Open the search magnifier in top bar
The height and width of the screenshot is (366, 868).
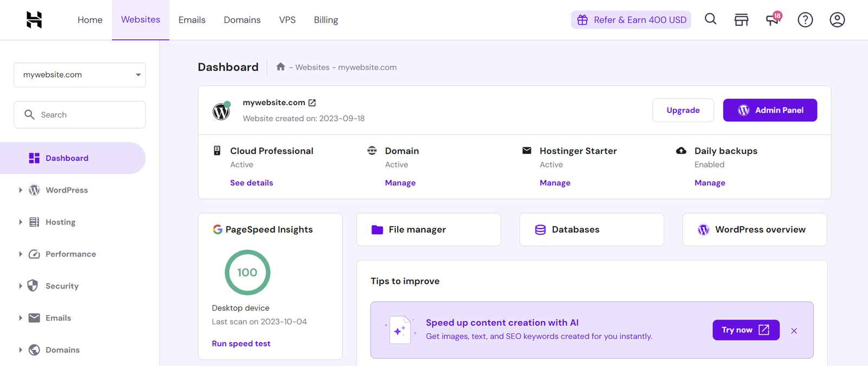point(710,20)
